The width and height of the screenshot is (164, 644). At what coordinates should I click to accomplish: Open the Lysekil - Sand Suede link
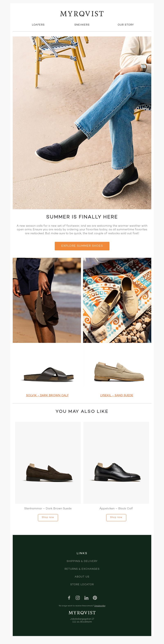(117, 395)
